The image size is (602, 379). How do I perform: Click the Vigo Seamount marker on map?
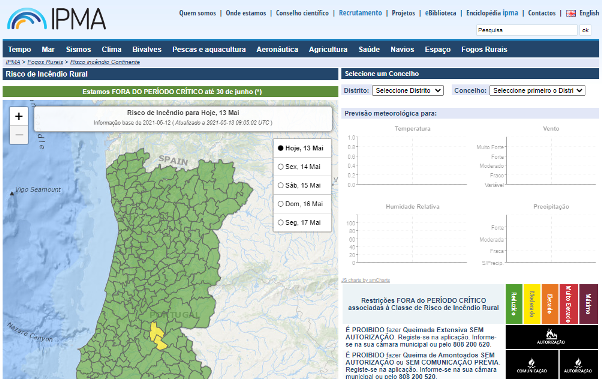(12, 194)
